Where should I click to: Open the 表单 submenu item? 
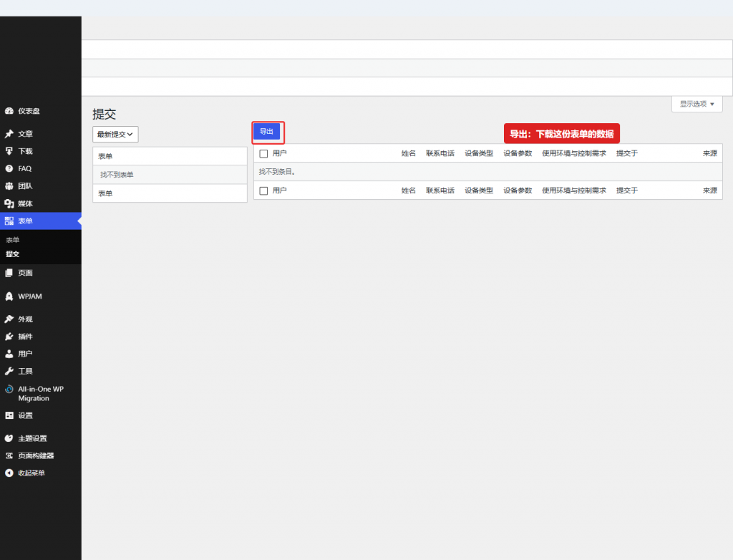point(13,240)
